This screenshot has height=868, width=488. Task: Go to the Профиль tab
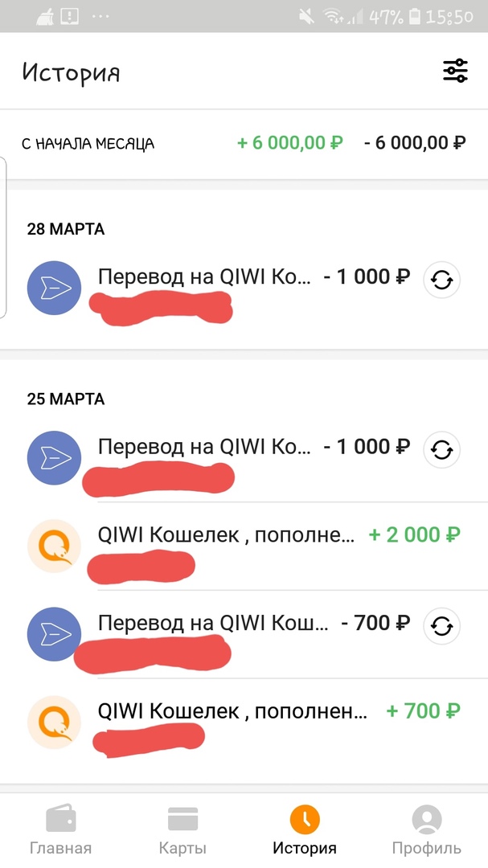(426, 831)
